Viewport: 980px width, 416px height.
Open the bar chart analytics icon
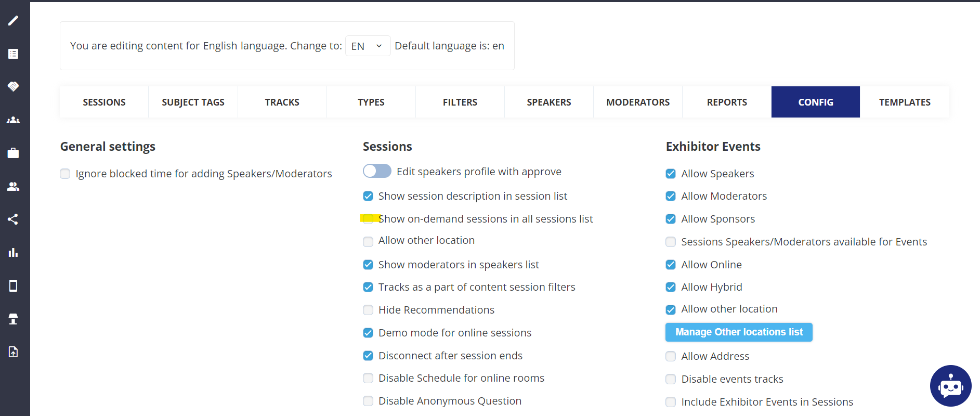point(14,253)
